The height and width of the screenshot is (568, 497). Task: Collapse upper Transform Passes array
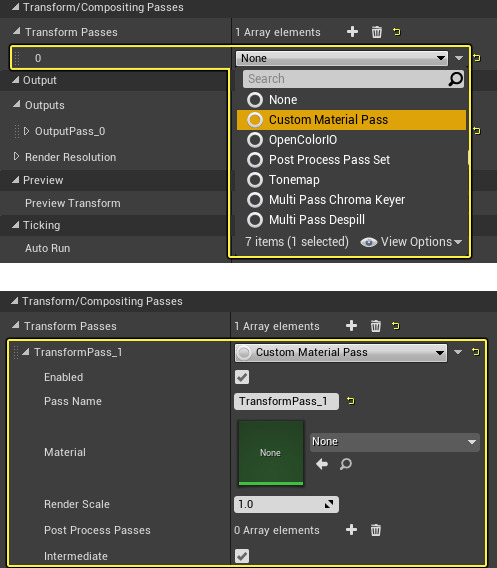pos(16,31)
